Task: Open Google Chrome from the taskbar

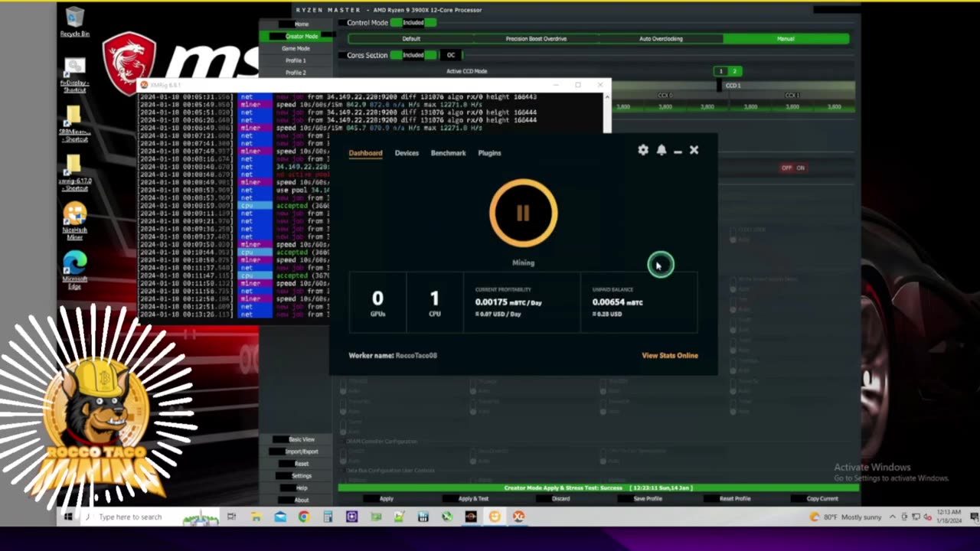Action: pyautogui.click(x=303, y=517)
